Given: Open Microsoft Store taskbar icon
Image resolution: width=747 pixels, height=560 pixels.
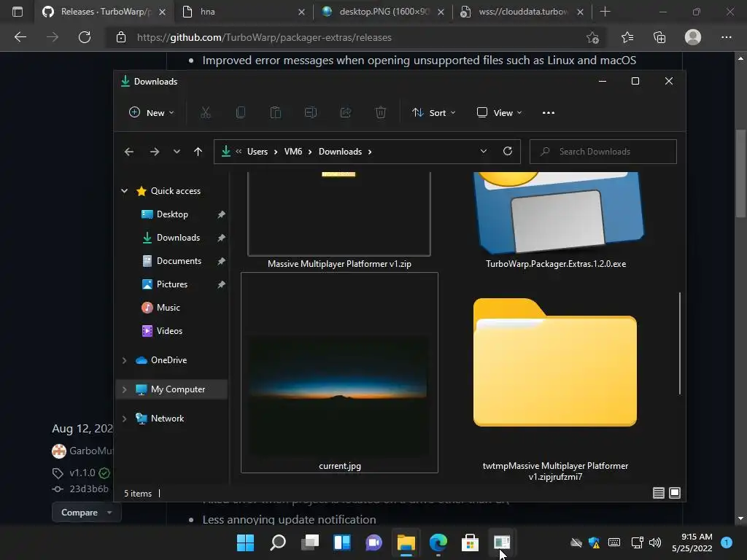Looking at the screenshot, I should pos(471,542).
